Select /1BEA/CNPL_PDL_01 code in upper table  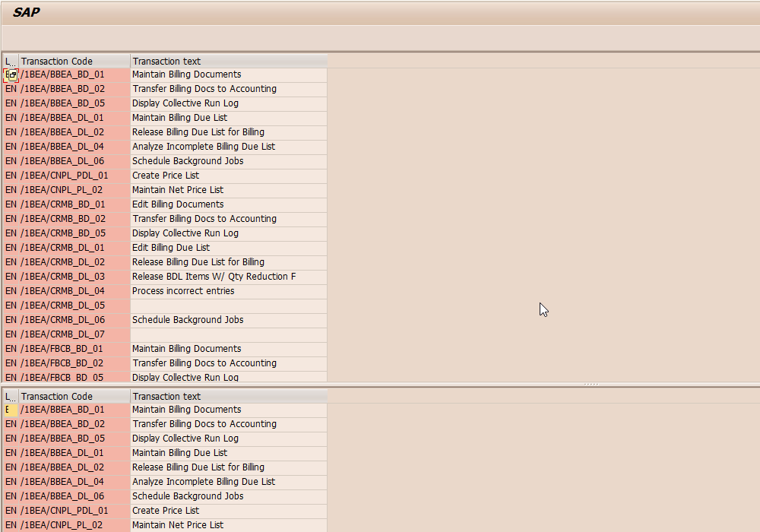coord(74,176)
